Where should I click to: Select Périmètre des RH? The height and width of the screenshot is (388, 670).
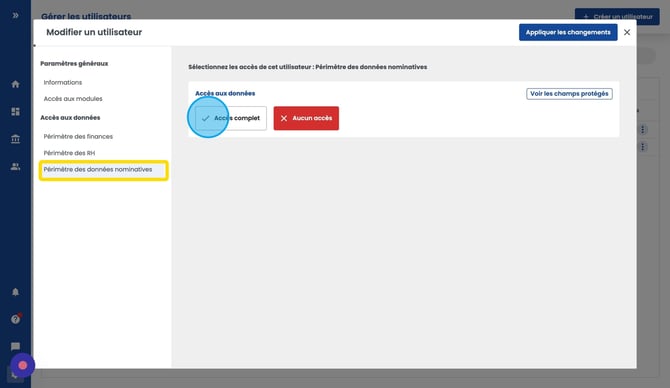69,153
